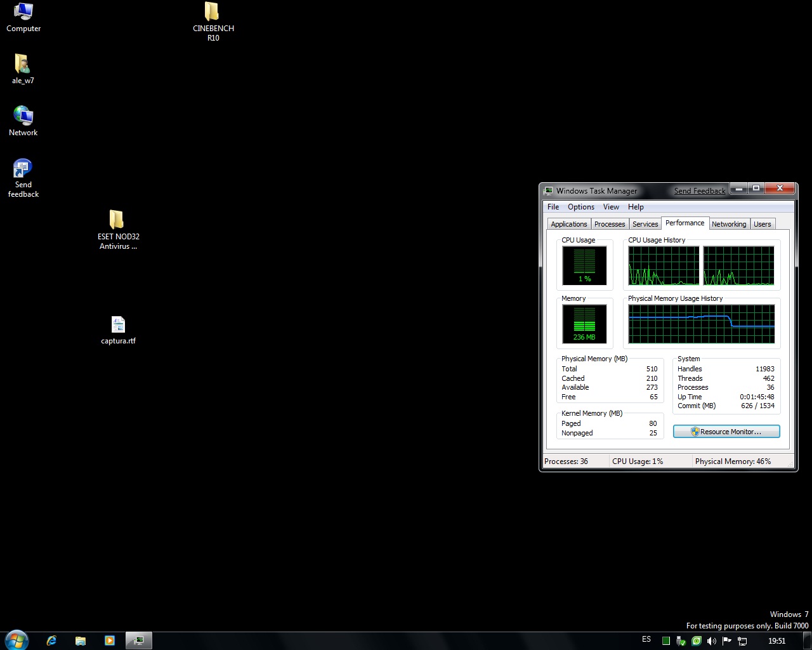Viewport: 812px width, 650px height.
Task: Select the captura.rtf file icon
Action: [118, 330]
